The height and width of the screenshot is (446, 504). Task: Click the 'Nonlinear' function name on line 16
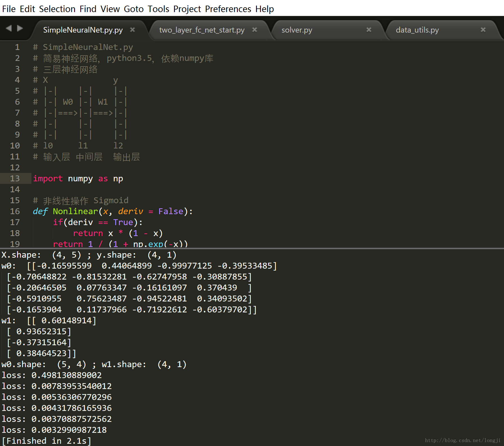pos(75,211)
